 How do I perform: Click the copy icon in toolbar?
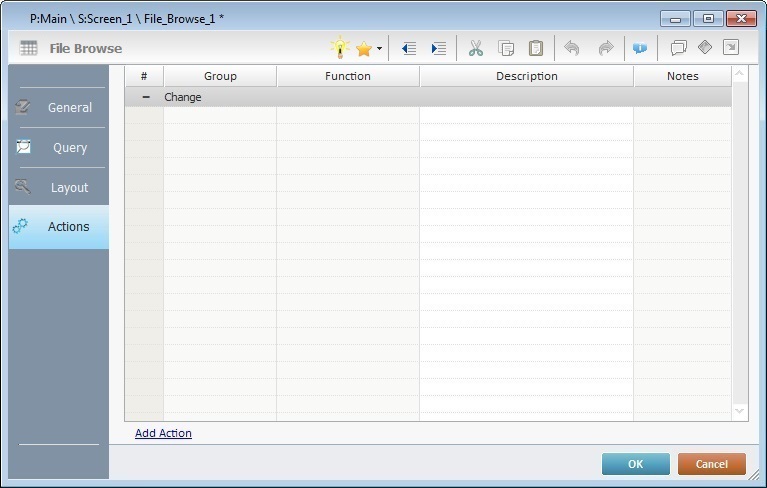506,48
